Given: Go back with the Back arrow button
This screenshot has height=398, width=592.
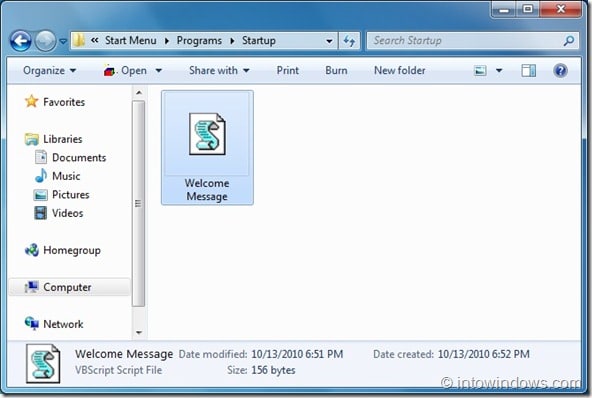Looking at the screenshot, I should [x=20, y=41].
